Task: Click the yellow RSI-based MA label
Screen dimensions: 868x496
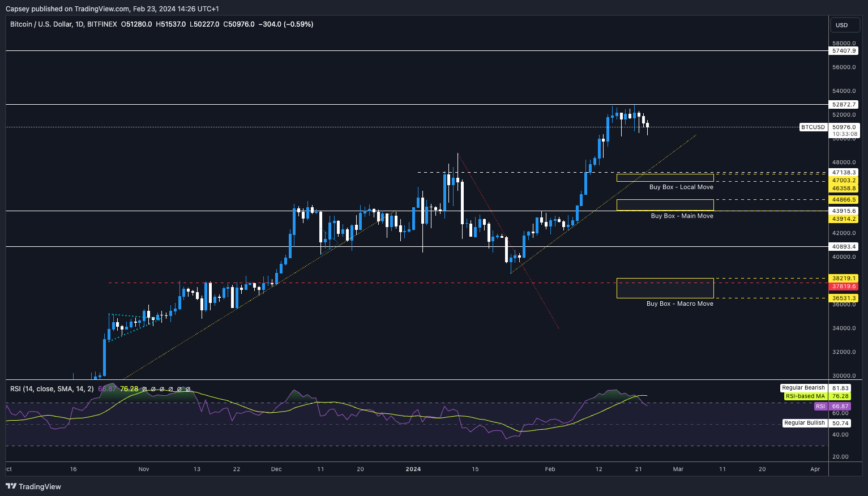Action: point(805,396)
